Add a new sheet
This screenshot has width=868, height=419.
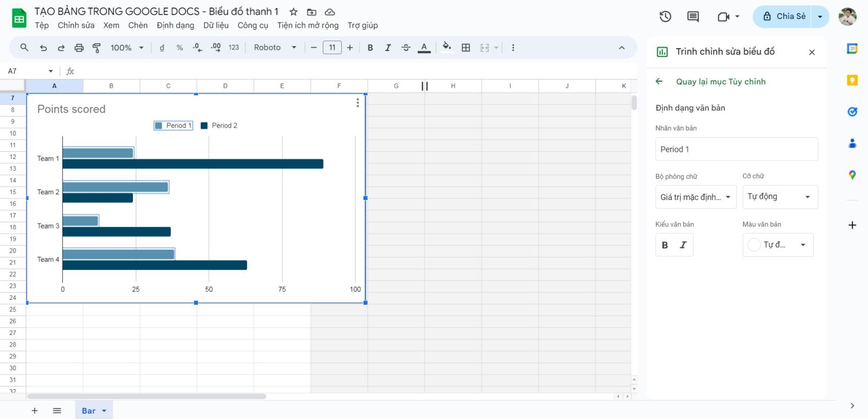(35, 411)
